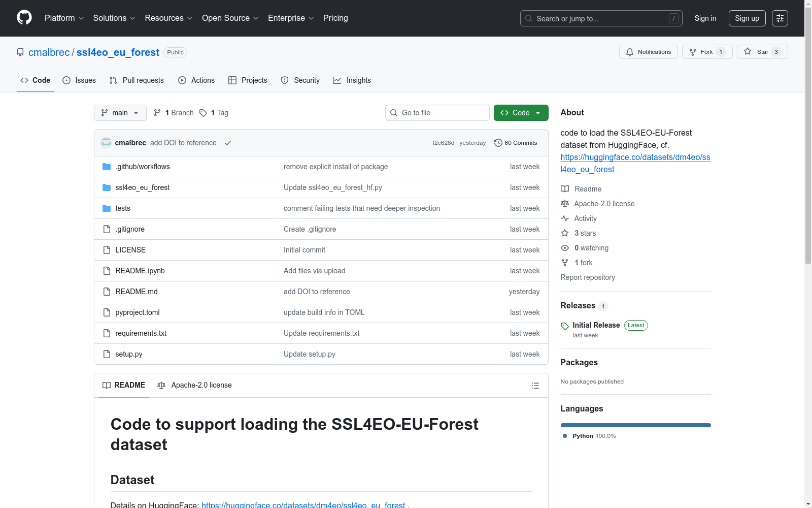
Task: Open the README.md file
Action: click(x=137, y=292)
